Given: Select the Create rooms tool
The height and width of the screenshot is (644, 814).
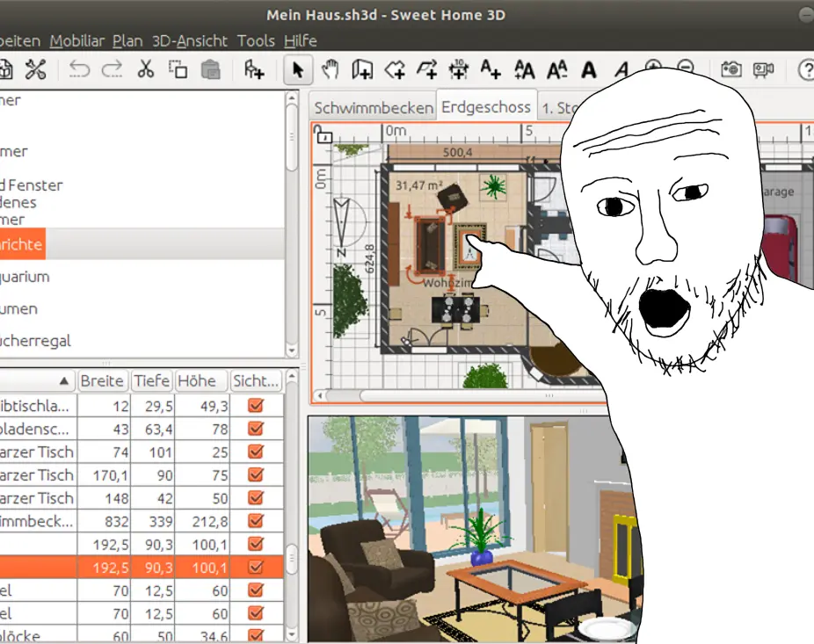Looking at the screenshot, I should click(x=395, y=69).
